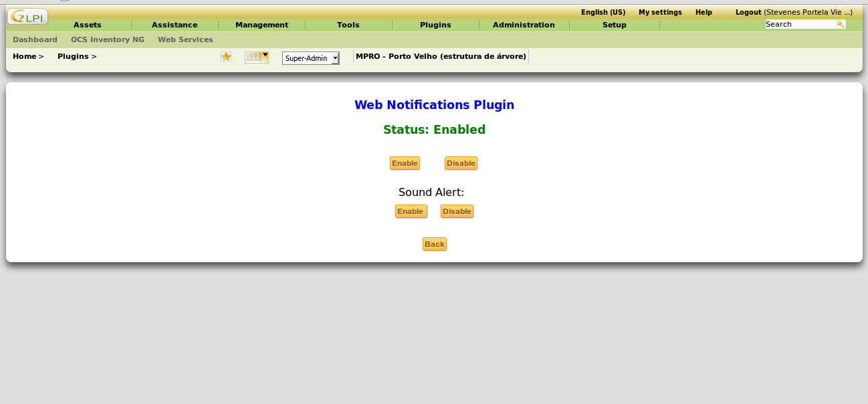Viewport: 868px width, 404px height.
Task: Click the search magnifier icon
Action: (x=840, y=24)
